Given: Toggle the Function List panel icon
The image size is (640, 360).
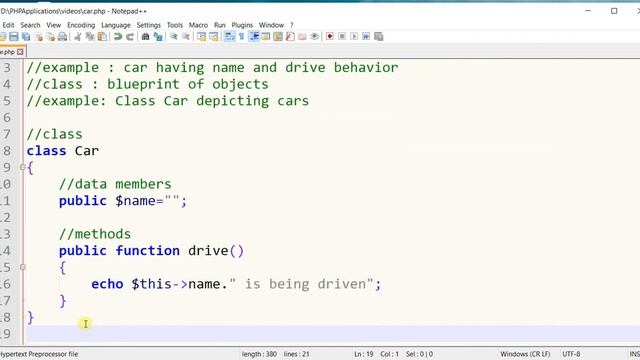Looking at the screenshot, I should [x=290, y=37].
